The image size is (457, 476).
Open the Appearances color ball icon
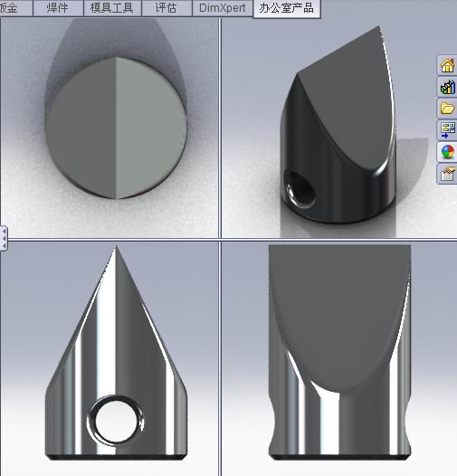[x=447, y=152]
